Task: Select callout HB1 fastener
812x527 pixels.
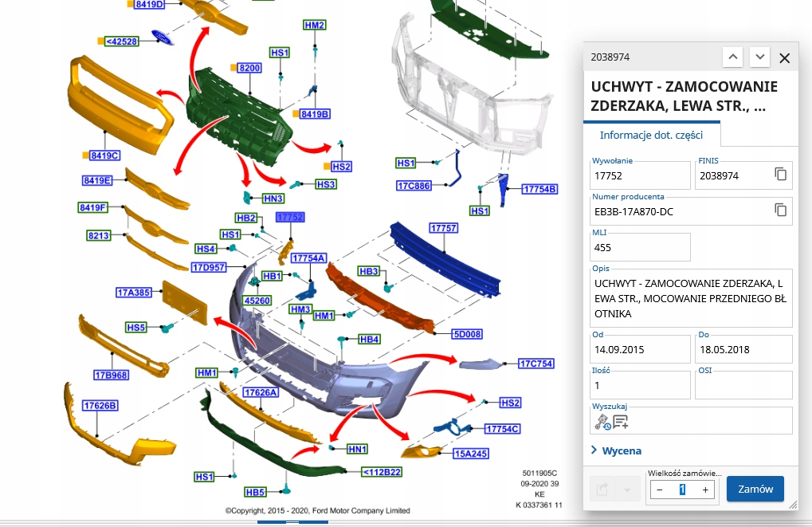Action: [x=272, y=276]
